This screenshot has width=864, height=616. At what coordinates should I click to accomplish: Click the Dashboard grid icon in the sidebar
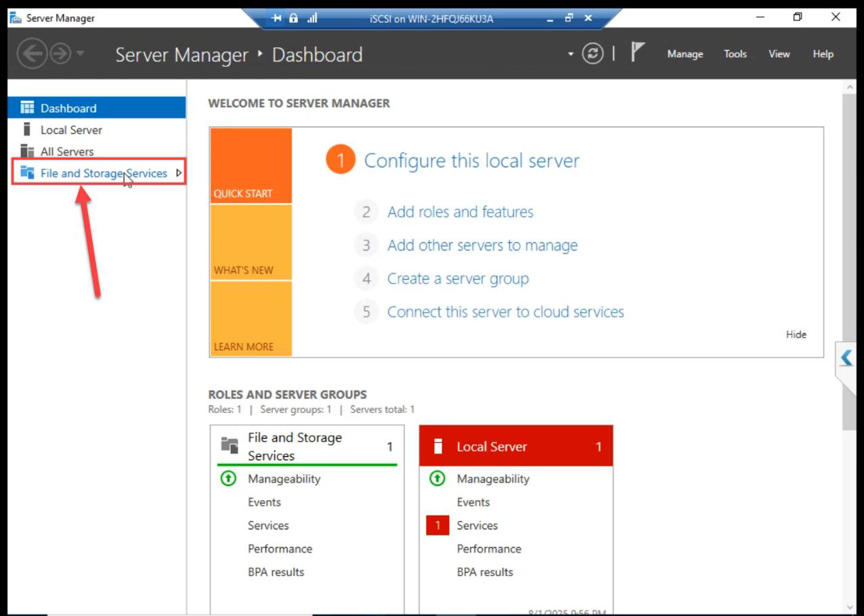click(x=27, y=108)
